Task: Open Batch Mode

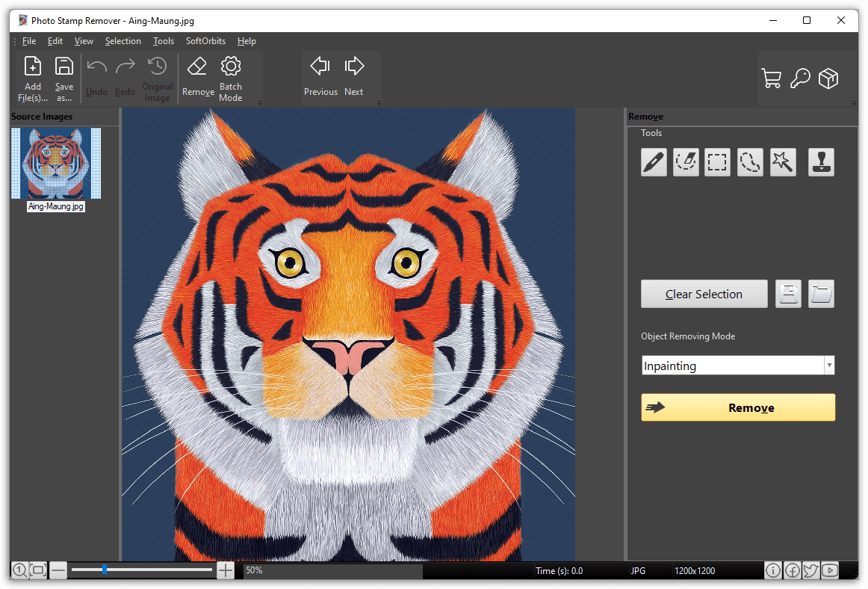Action: tap(231, 78)
